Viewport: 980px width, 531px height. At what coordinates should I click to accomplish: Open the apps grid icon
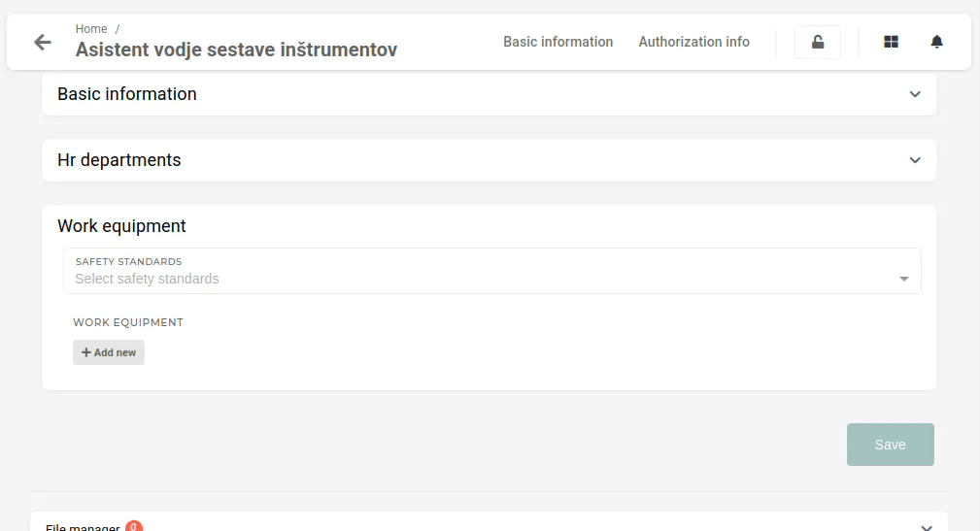(x=892, y=42)
